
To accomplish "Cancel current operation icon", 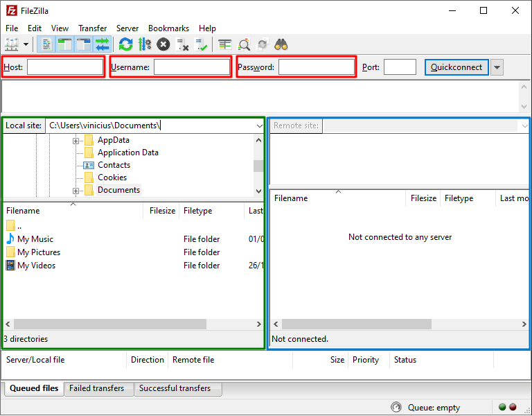I will pyautogui.click(x=163, y=44).
